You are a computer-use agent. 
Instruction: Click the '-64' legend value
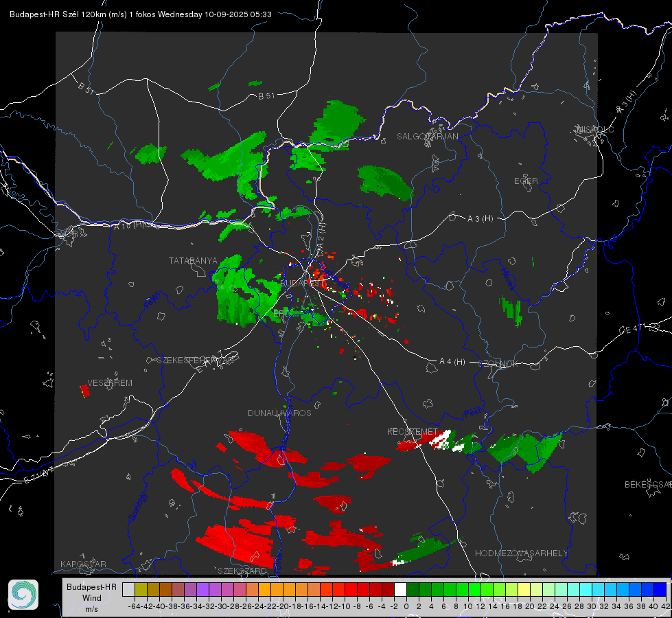click(134, 606)
